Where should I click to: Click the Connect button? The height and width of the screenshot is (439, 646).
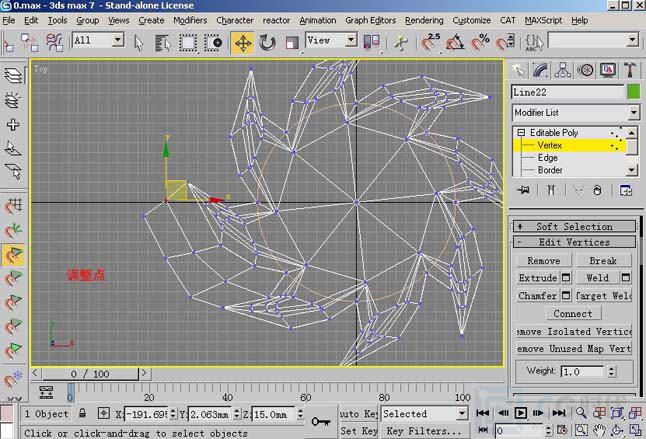(573, 313)
